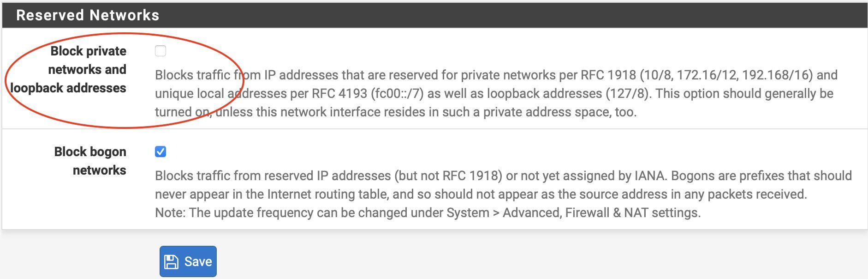Click the Note: update frequency line

[x=428, y=213]
